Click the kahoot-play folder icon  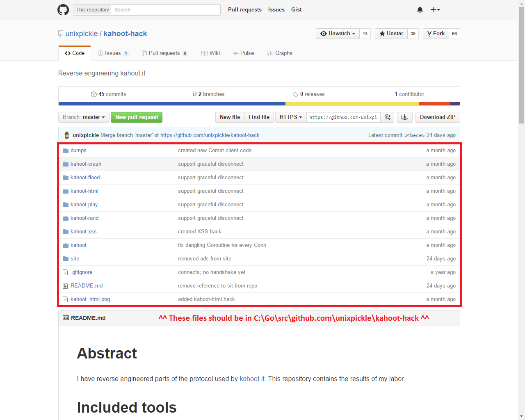[x=66, y=205]
